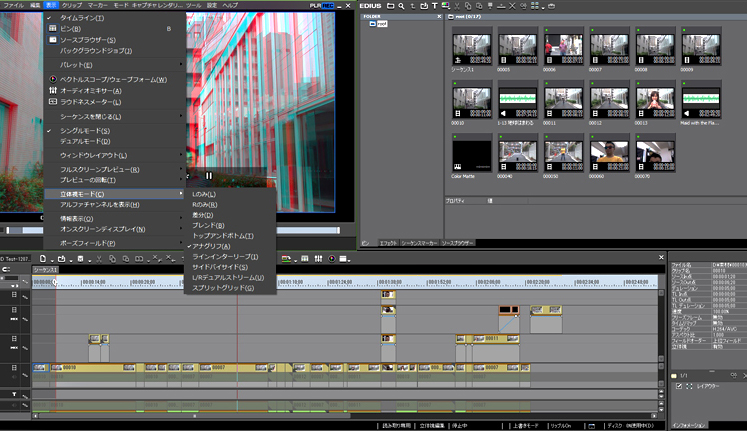Choose ビン(B) from view menu

[x=114, y=29]
